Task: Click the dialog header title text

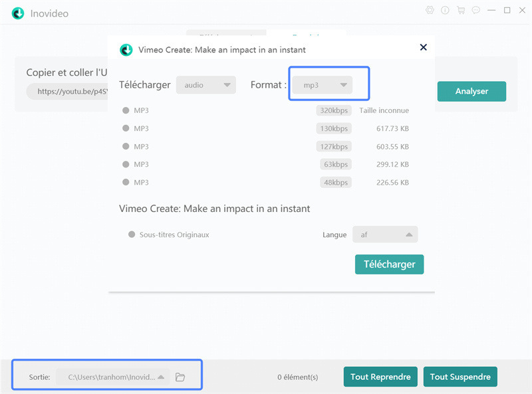Action: (222, 50)
